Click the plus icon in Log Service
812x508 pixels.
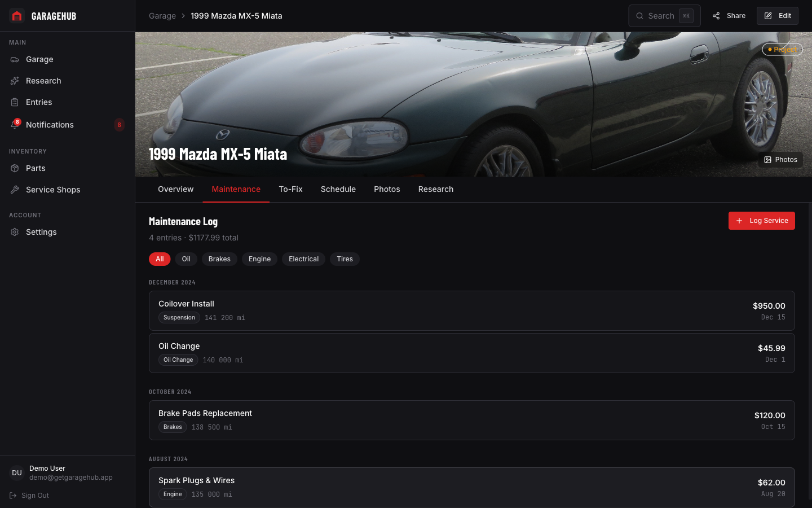pos(739,221)
